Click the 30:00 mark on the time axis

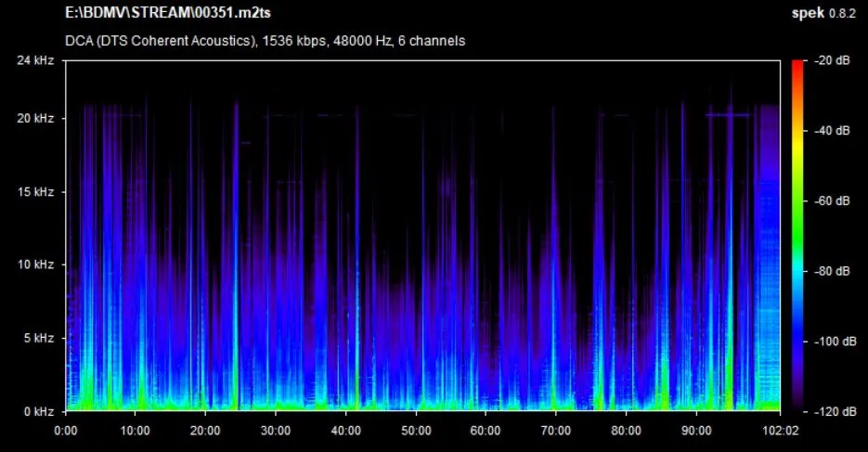(x=276, y=430)
